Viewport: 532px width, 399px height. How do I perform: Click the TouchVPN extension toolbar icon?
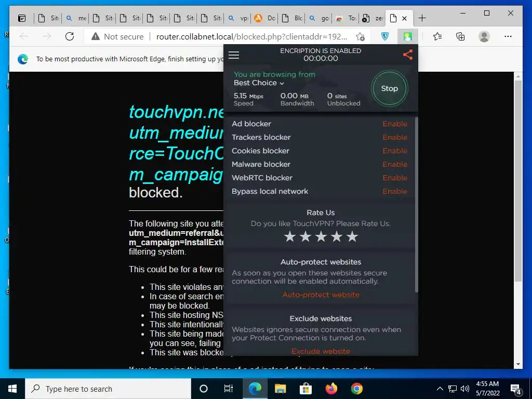tap(407, 37)
